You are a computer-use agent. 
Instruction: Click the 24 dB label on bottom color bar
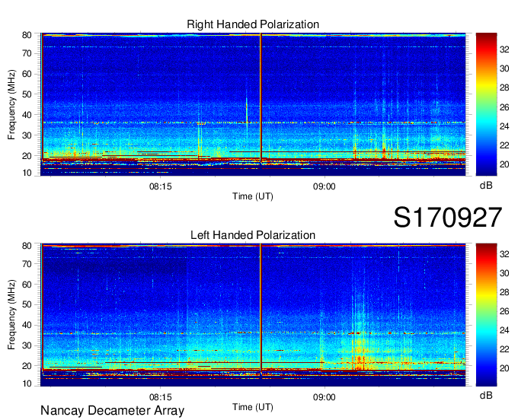[504, 330]
